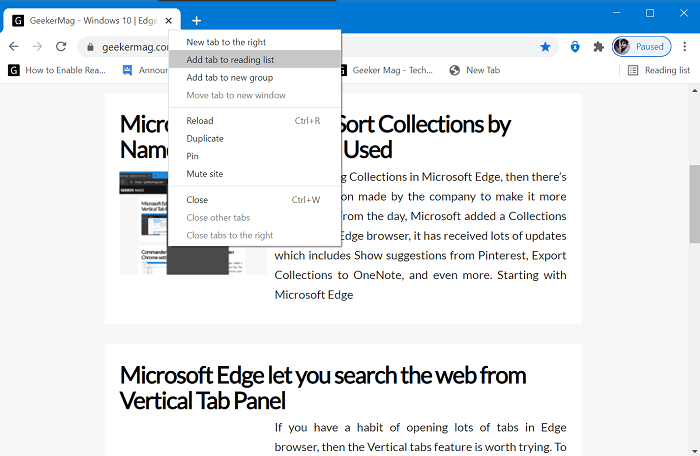Choose 'New tab to the right'
Viewport: 700px width, 456px height.
point(254,42)
